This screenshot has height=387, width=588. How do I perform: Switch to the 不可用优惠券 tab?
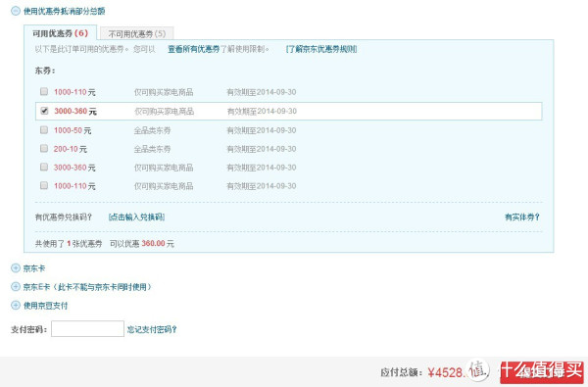coord(137,33)
